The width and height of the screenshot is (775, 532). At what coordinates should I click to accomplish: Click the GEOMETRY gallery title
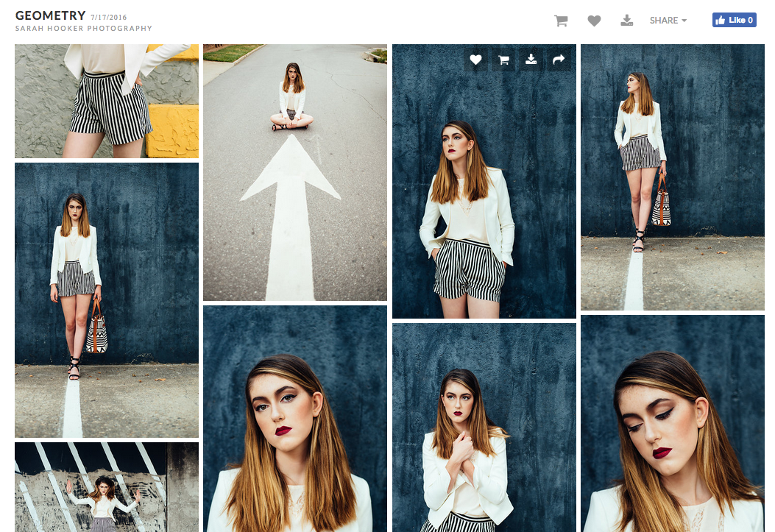pos(50,15)
